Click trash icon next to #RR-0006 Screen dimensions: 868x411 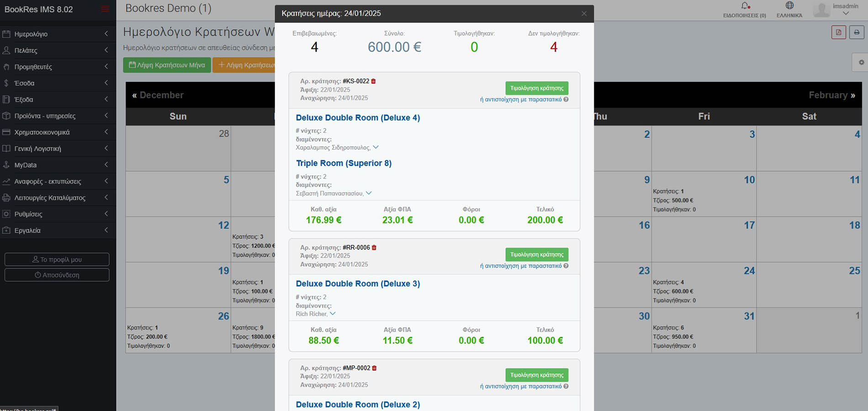pos(374,248)
